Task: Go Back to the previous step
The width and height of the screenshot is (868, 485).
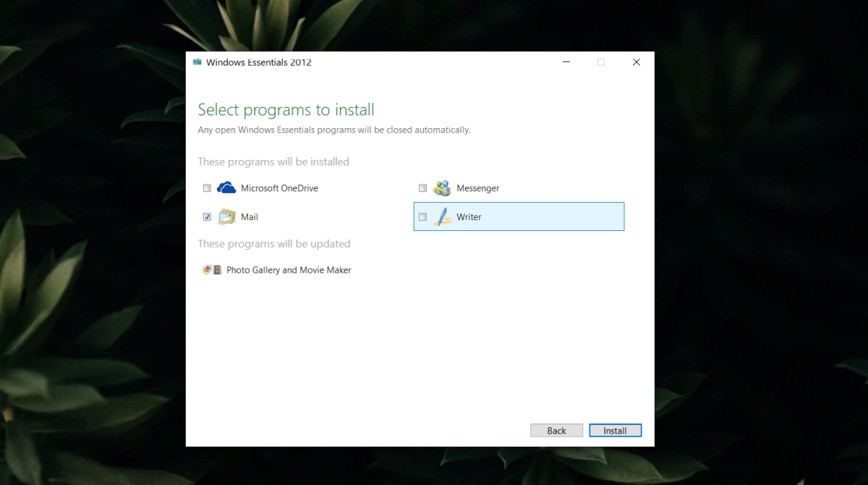Action: tap(556, 430)
